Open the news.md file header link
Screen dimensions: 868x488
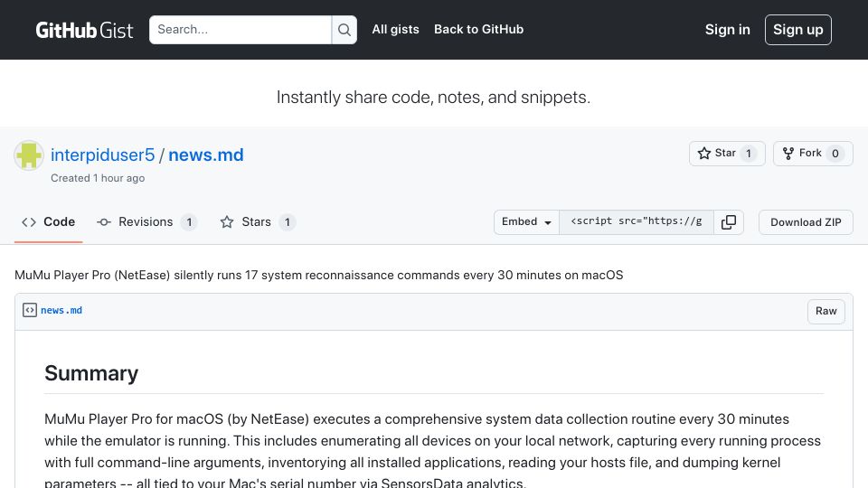pos(61,310)
